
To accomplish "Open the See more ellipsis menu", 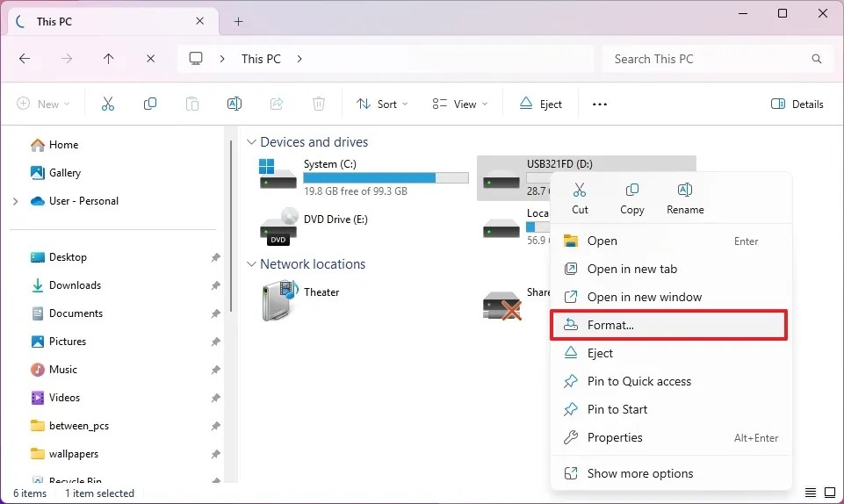I will coord(600,104).
